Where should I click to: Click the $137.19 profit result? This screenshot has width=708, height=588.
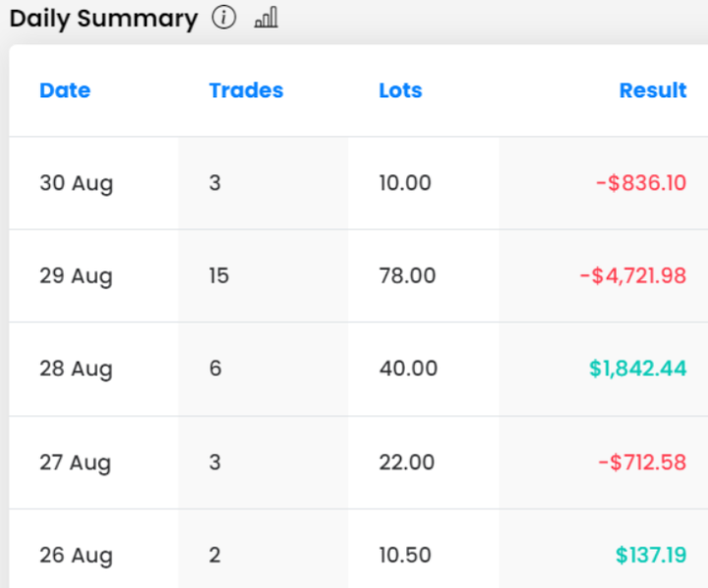pyautogui.click(x=651, y=556)
